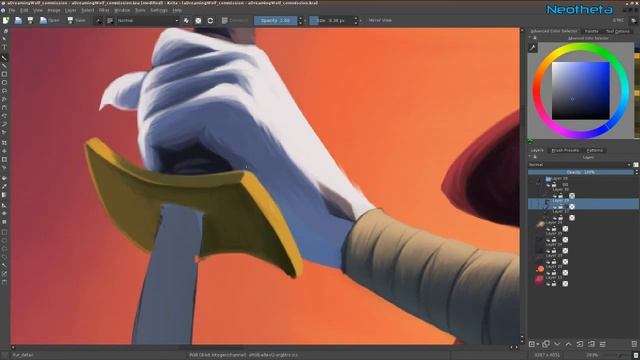Viewport: 640px width, 360px height.
Task: Select the Rectangle shape tool
Action: pyautogui.click(x=4, y=74)
